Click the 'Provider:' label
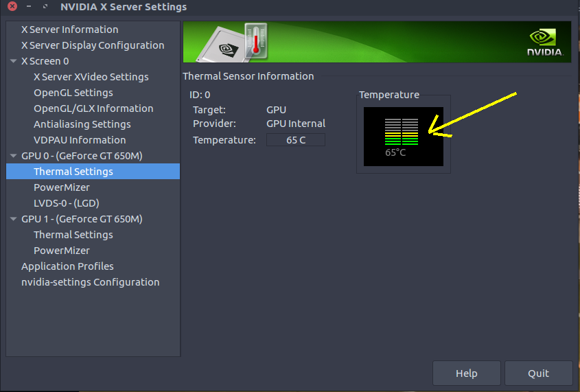The width and height of the screenshot is (580, 392). point(215,124)
